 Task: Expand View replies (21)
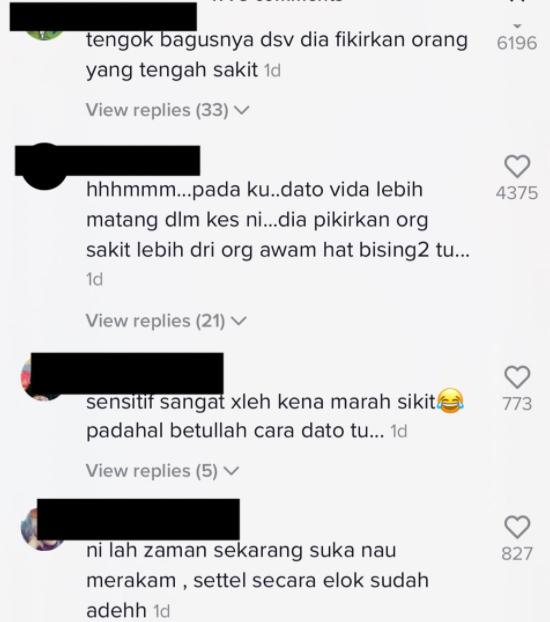pyautogui.click(x=166, y=321)
